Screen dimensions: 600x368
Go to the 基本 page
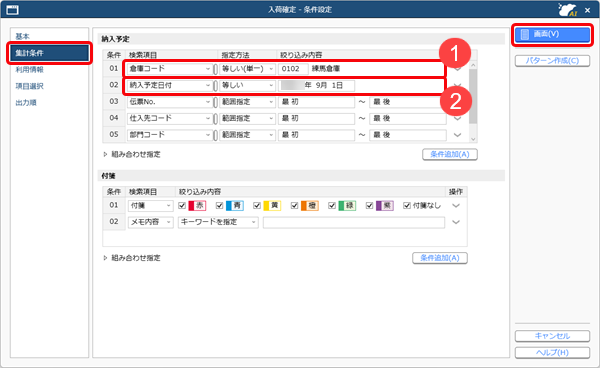[22, 36]
